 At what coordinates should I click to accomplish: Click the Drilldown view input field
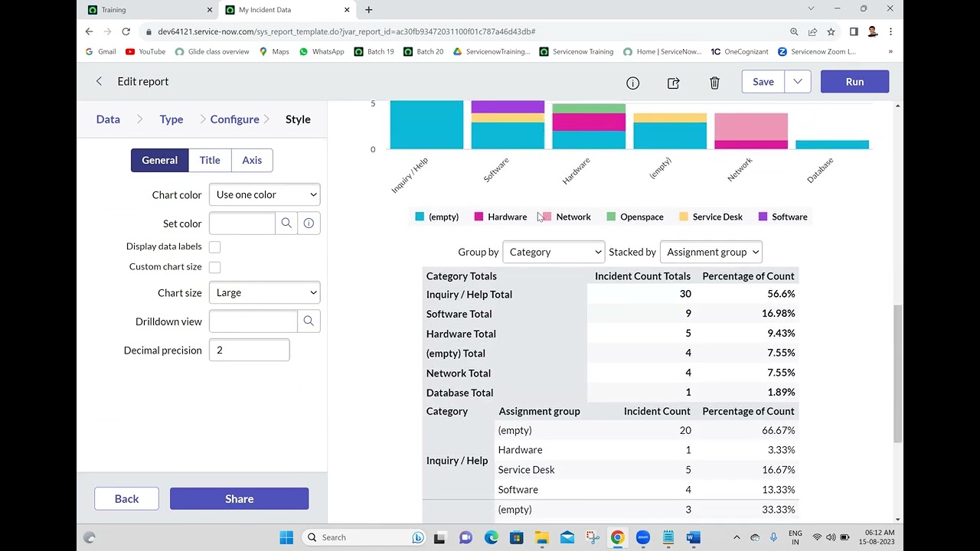click(x=253, y=321)
